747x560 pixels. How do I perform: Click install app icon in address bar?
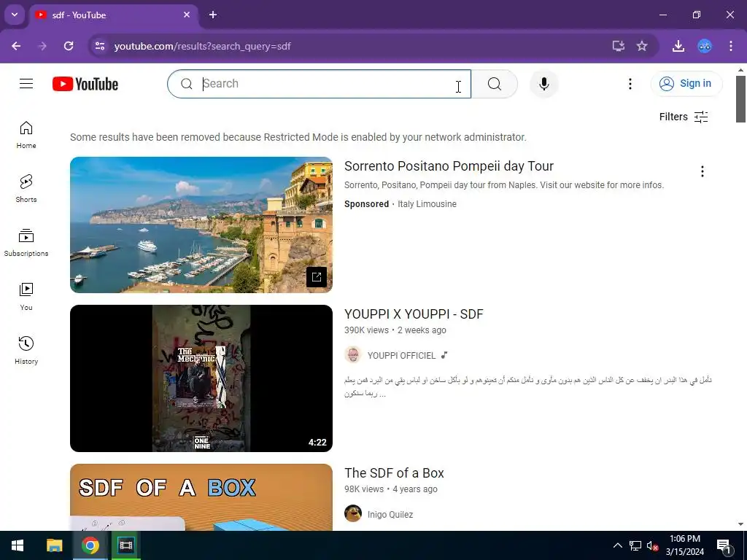[x=618, y=46]
